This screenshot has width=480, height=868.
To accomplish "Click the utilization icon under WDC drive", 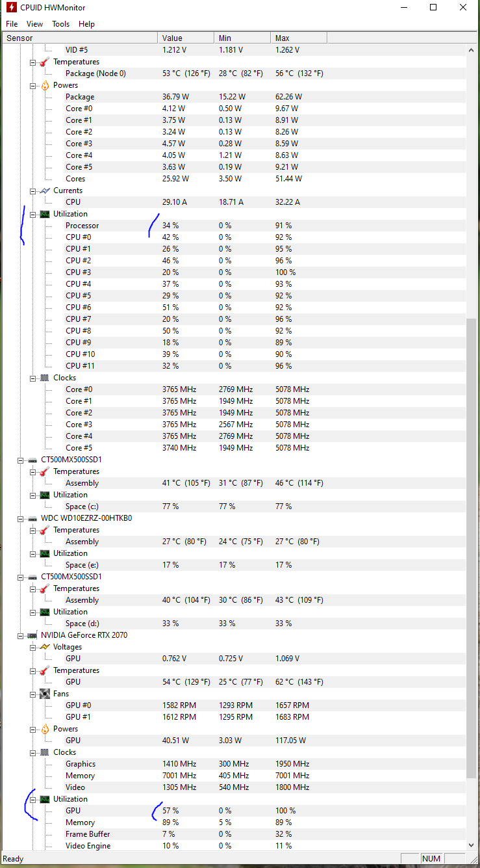I will tap(45, 553).
